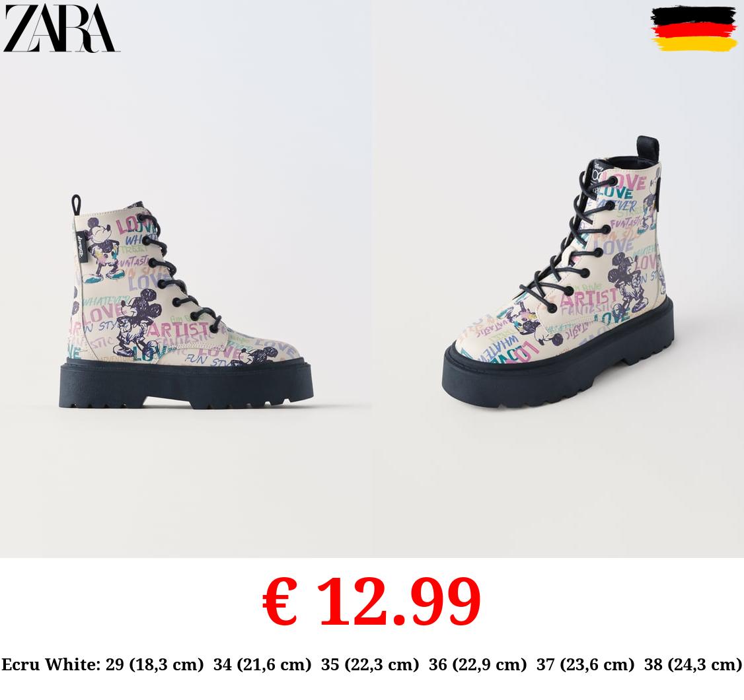Select size 34 (21,6 cm)

tap(262, 664)
